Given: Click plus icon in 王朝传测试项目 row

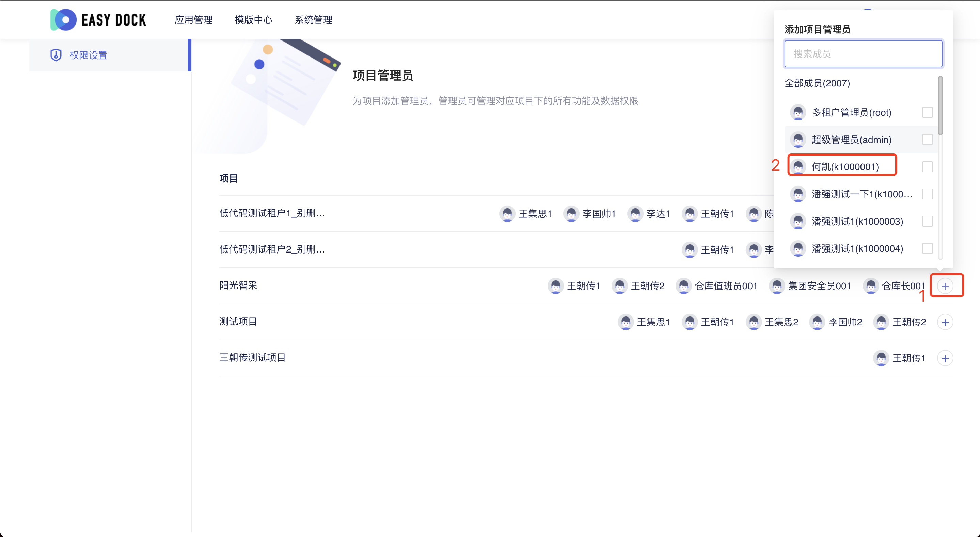Looking at the screenshot, I should [x=945, y=358].
